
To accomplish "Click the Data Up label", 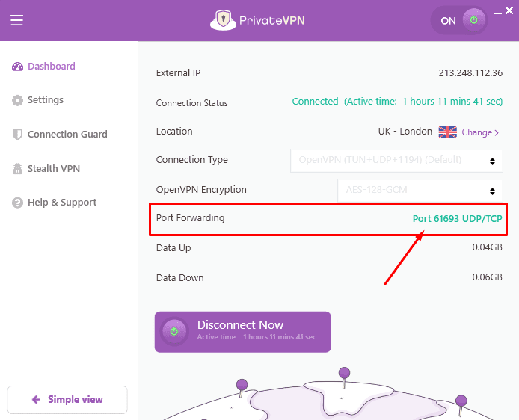I will [x=173, y=248].
